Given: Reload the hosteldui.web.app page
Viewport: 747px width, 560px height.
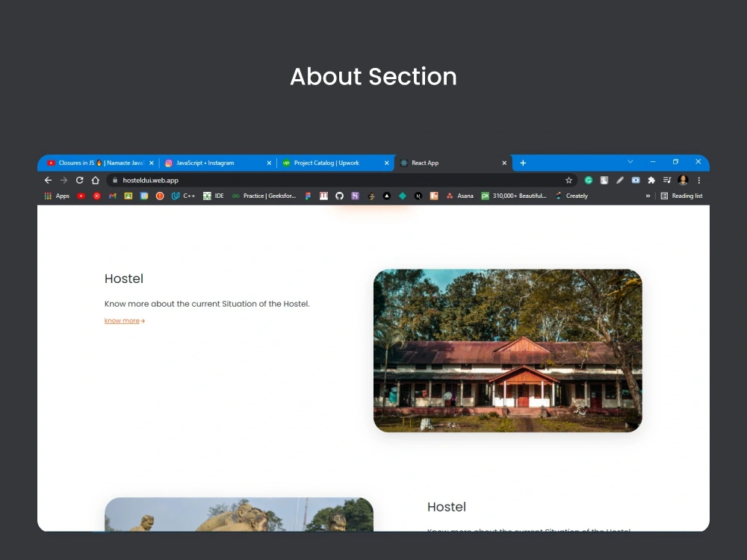Looking at the screenshot, I should (x=80, y=180).
